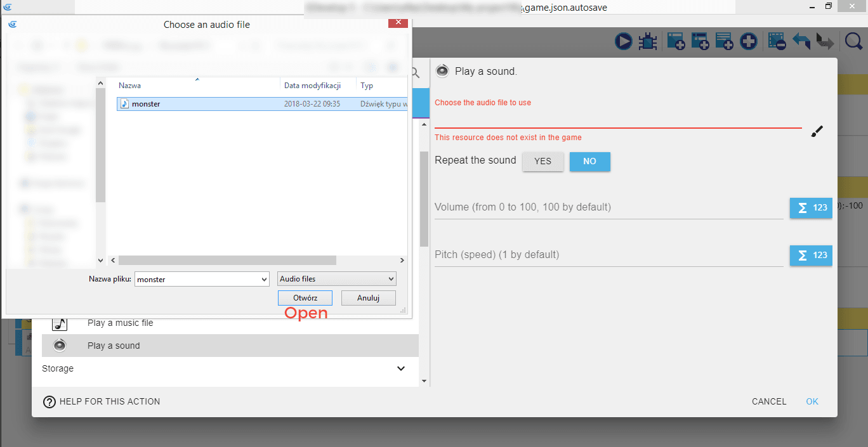Expand the file name combo box arrow

pyautogui.click(x=265, y=280)
